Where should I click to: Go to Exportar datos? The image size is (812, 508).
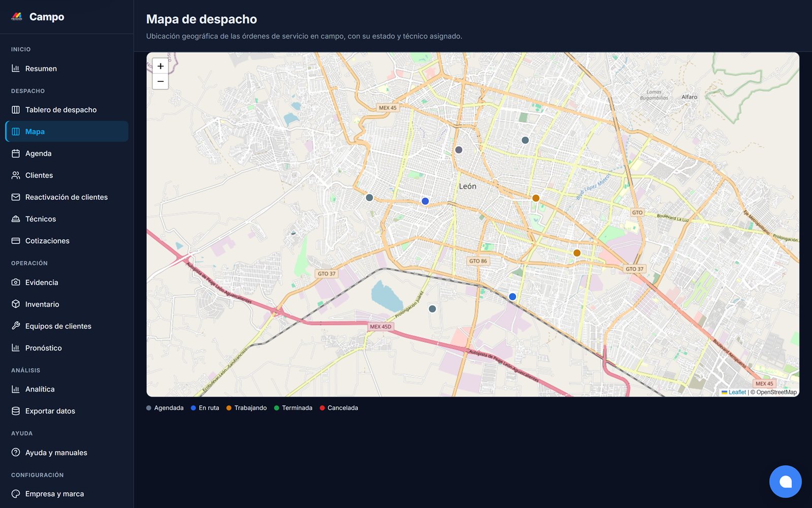tap(66, 411)
